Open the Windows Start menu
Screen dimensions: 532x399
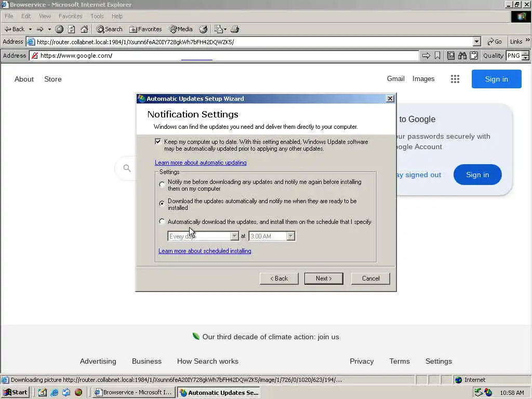pyautogui.click(x=15, y=393)
